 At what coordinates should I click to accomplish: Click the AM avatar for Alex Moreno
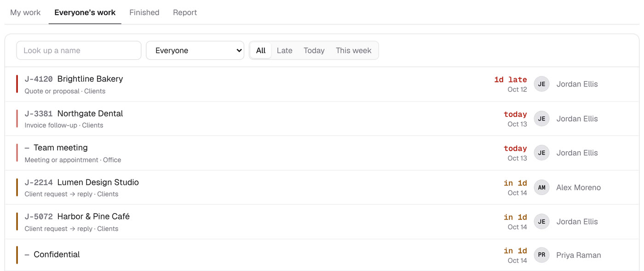tap(541, 187)
